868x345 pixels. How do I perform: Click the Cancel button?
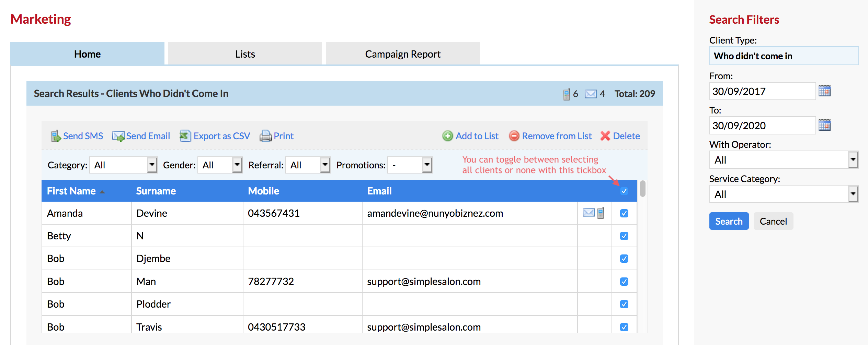(773, 221)
